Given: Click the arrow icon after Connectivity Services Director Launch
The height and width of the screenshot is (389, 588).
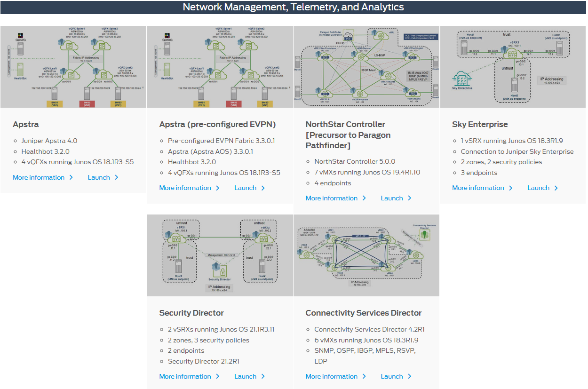Looking at the screenshot, I should point(409,376).
